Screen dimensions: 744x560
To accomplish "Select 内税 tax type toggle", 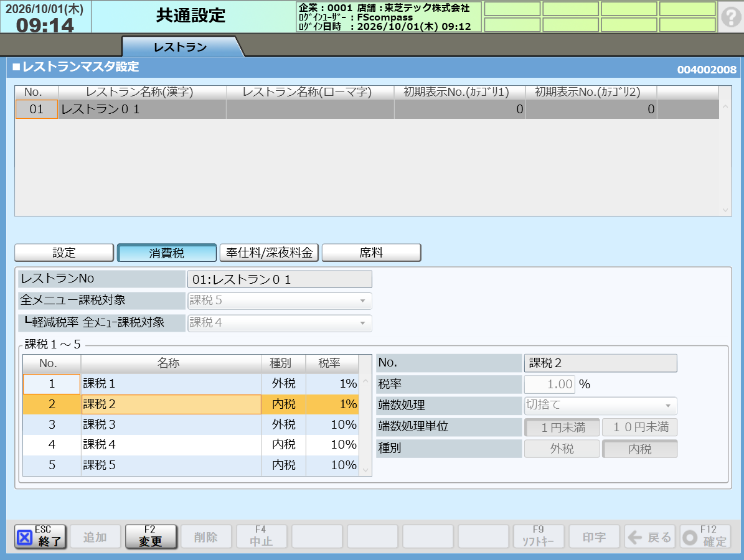I will point(639,449).
